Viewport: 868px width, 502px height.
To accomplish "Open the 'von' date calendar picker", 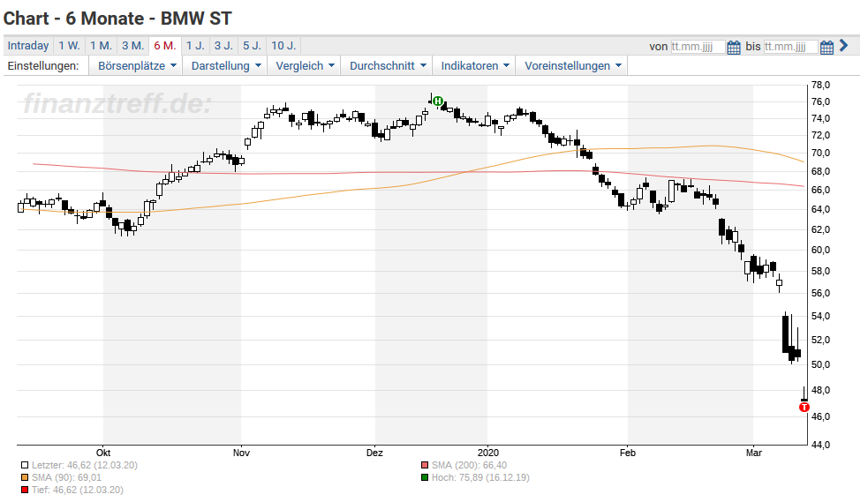I will point(734,47).
